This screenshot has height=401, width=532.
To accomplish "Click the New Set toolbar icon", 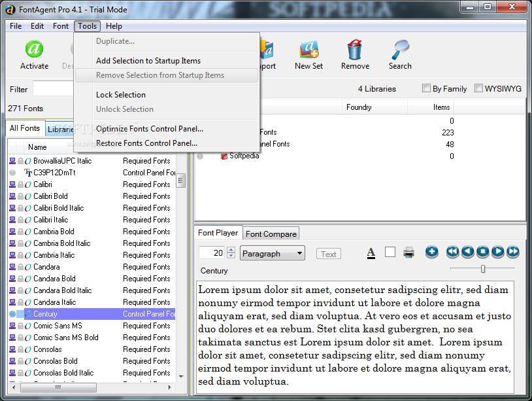I will pyautogui.click(x=308, y=50).
